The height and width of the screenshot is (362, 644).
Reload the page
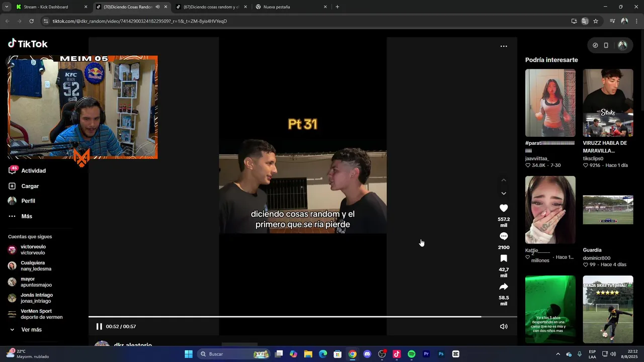31,21
